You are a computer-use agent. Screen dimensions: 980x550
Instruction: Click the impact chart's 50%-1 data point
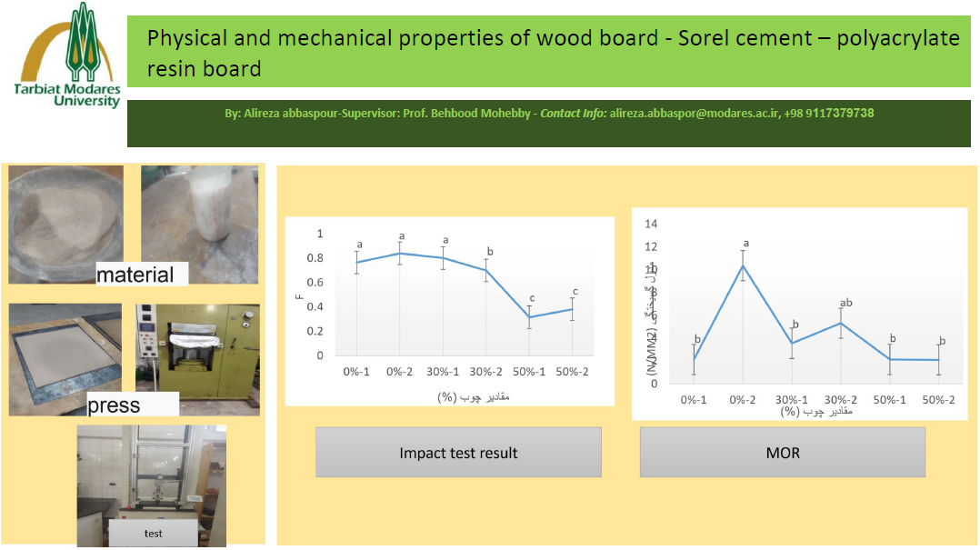click(x=528, y=317)
